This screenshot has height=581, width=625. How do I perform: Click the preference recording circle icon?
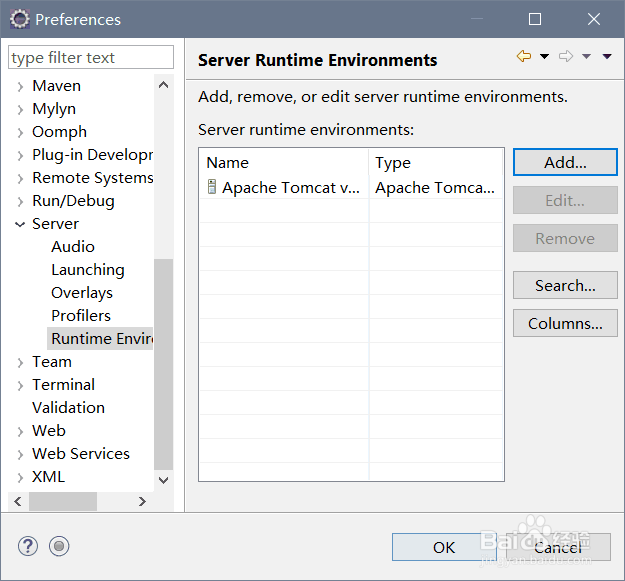tap(59, 546)
